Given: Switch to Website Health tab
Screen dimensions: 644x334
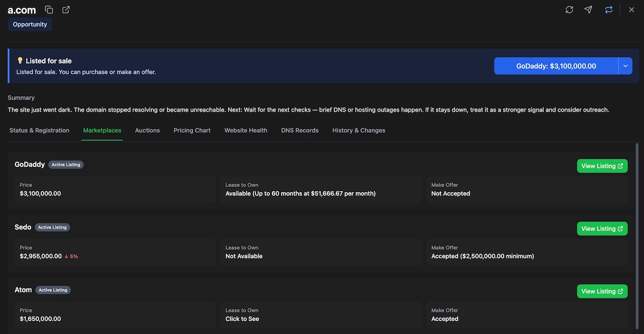Looking at the screenshot, I should (246, 130).
